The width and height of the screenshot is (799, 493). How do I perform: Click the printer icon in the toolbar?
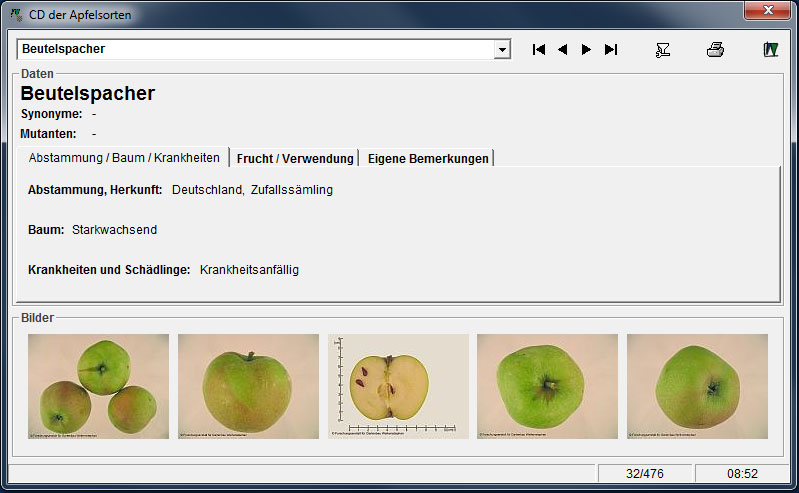click(715, 50)
